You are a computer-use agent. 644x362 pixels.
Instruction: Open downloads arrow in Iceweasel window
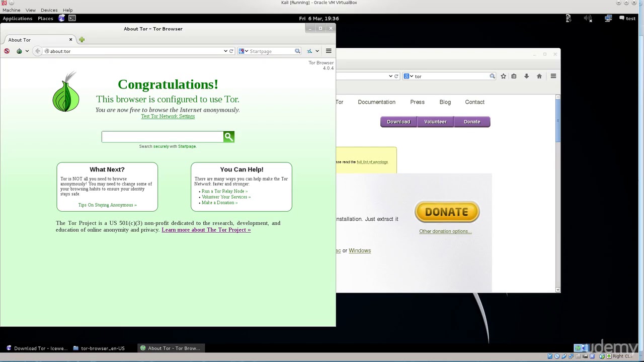526,76
